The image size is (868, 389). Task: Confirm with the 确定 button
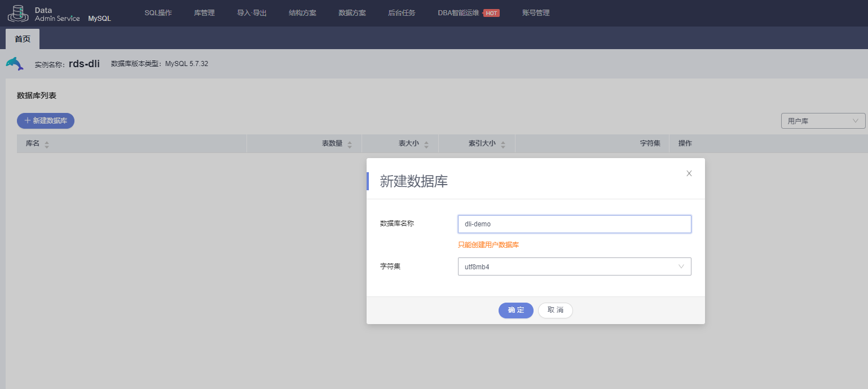pyautogui.click(x=515, y=311)
